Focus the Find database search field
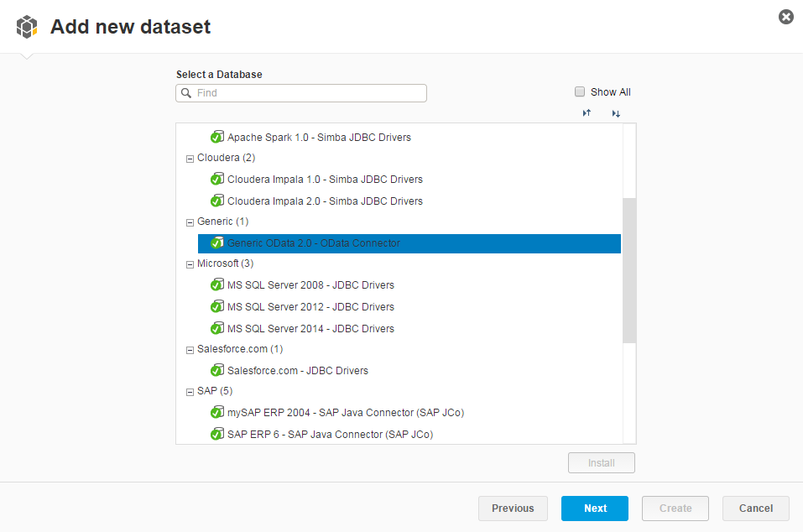The height and width of the screenshot is (532, 803). 301,93
